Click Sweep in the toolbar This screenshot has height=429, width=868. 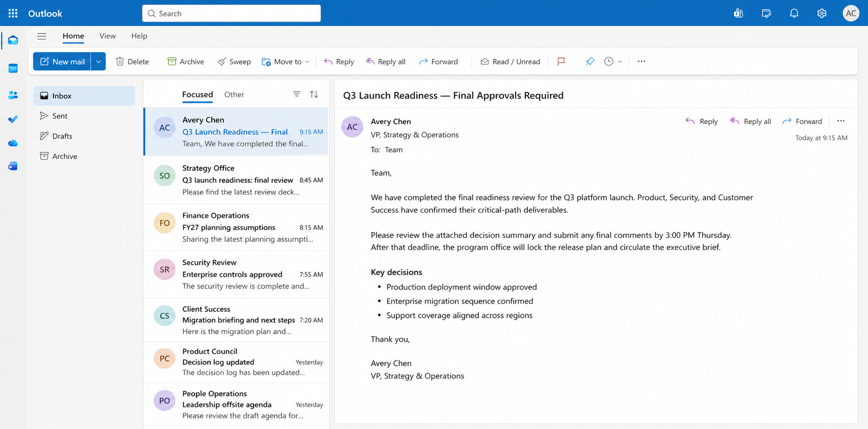234,61
